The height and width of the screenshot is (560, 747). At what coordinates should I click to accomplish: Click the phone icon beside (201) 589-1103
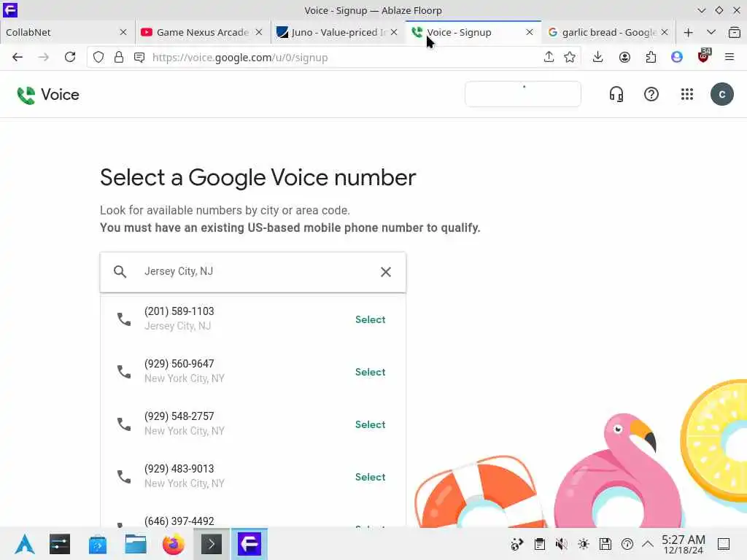pyautogui.click(x=124, y=319)
